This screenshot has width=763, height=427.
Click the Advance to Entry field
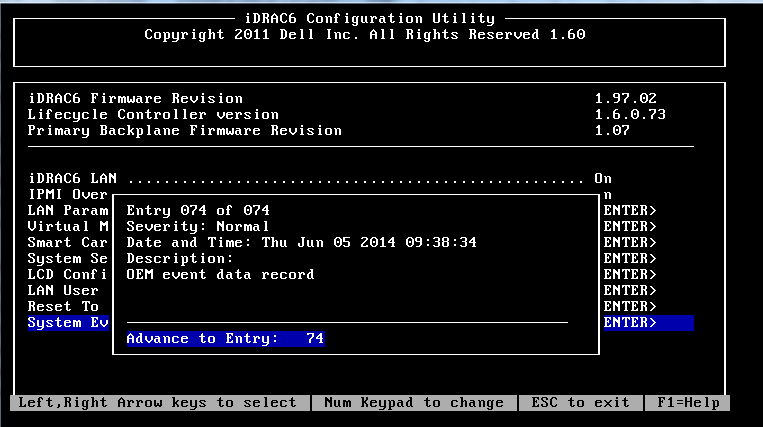(225, 339)
